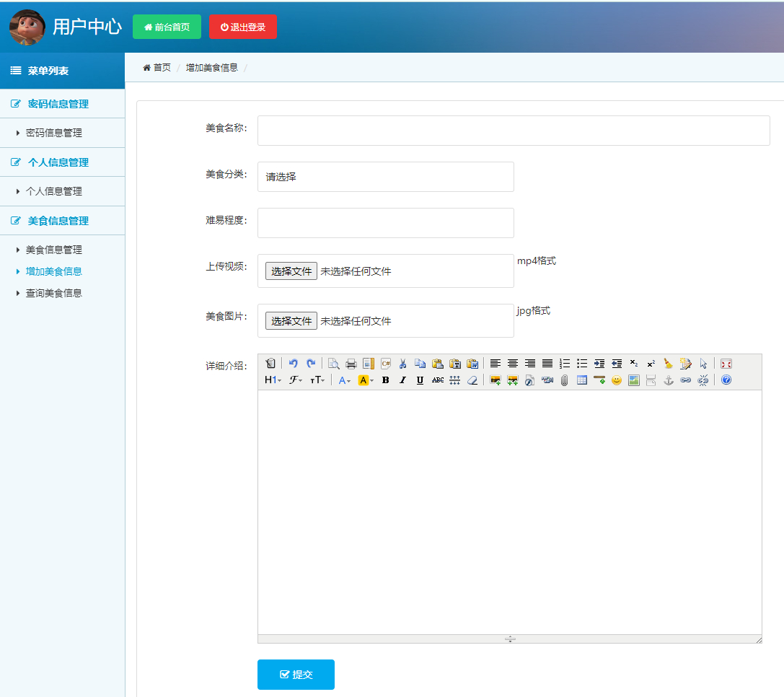Click the Italic icon in the editor toolbar
This screenshot has width=784, height=697.
click(402, 380)
